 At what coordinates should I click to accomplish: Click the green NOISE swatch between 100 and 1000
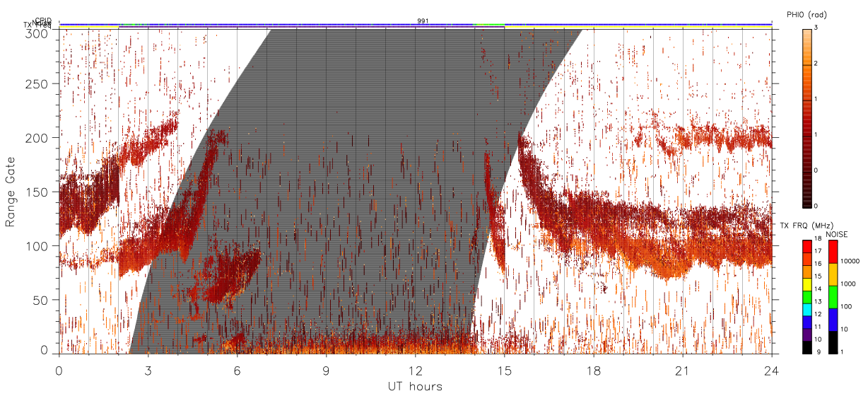[833, 297]
